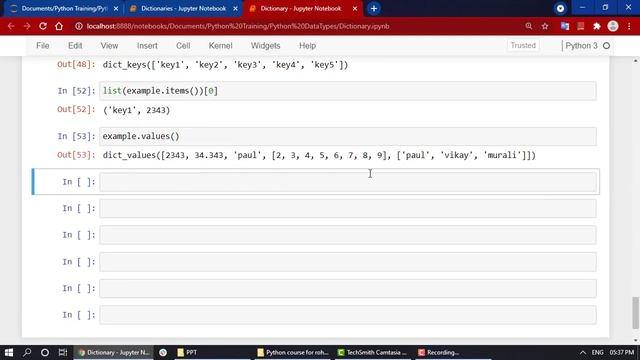Click cell In [52] with list(example.items())
The image size is (640, 360).
pyautogui.click(x=348, y=91)
